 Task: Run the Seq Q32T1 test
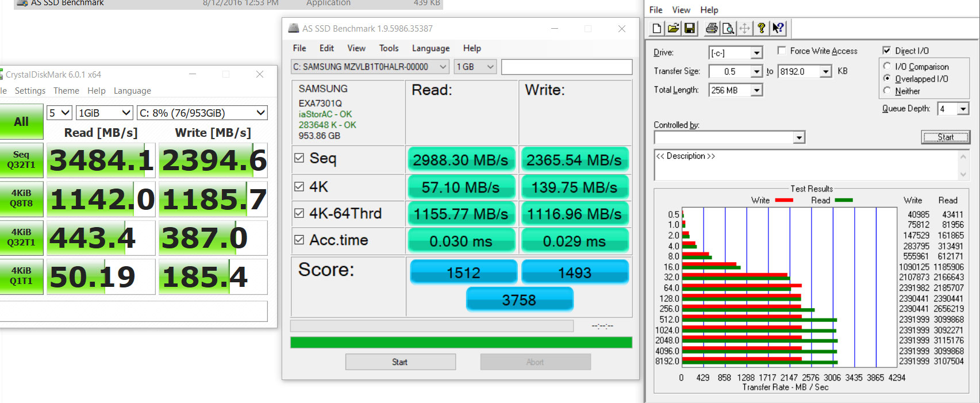(21, 159)
